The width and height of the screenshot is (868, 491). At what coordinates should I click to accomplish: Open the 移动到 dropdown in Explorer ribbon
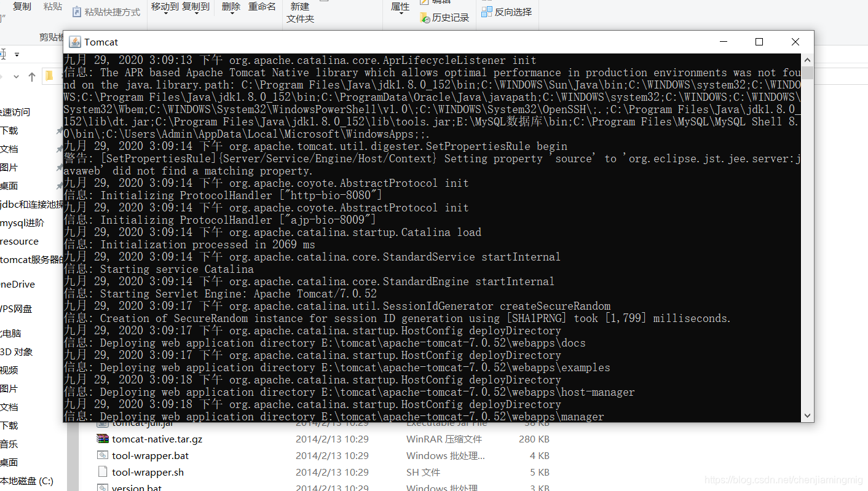(x=165, y=7)
